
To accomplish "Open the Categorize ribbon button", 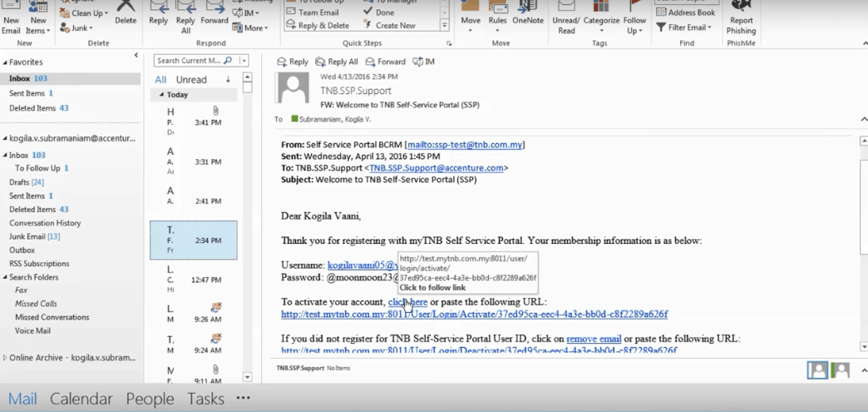I will click(601, 17).
